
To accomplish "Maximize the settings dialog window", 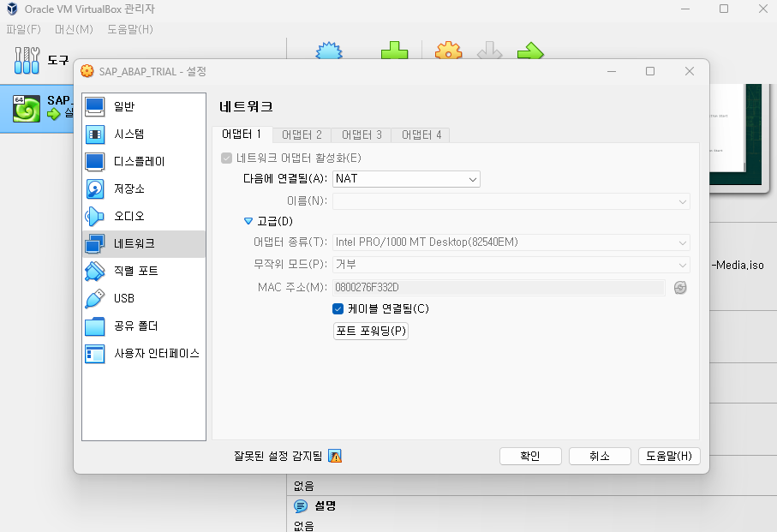I will click(x=650, y=71).
